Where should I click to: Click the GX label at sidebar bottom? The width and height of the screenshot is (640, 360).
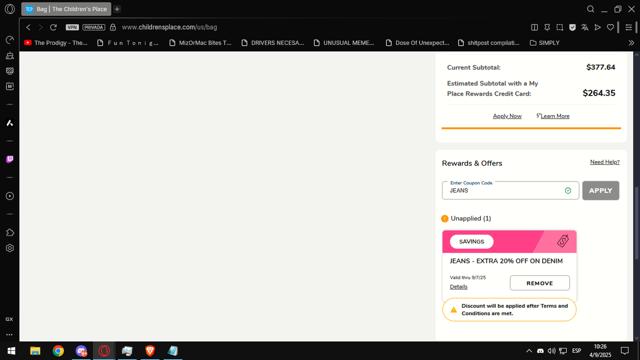[9, 319]
